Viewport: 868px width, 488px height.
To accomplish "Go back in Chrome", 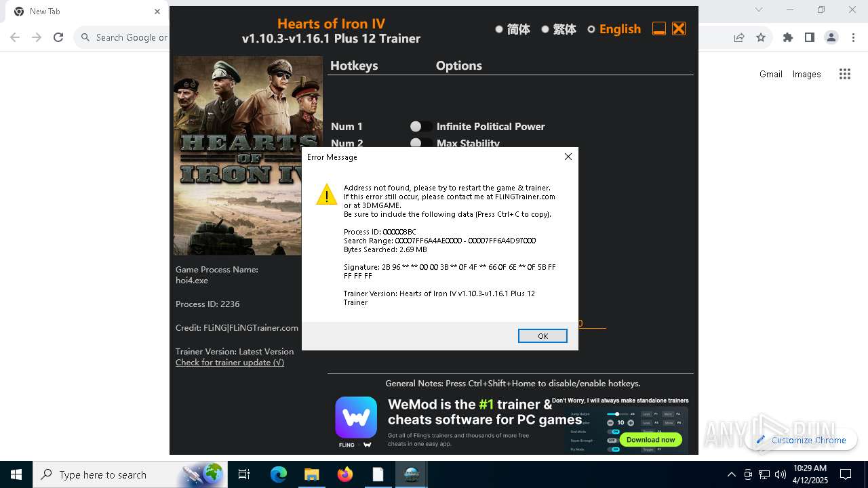I will click(x=15, y=38).
